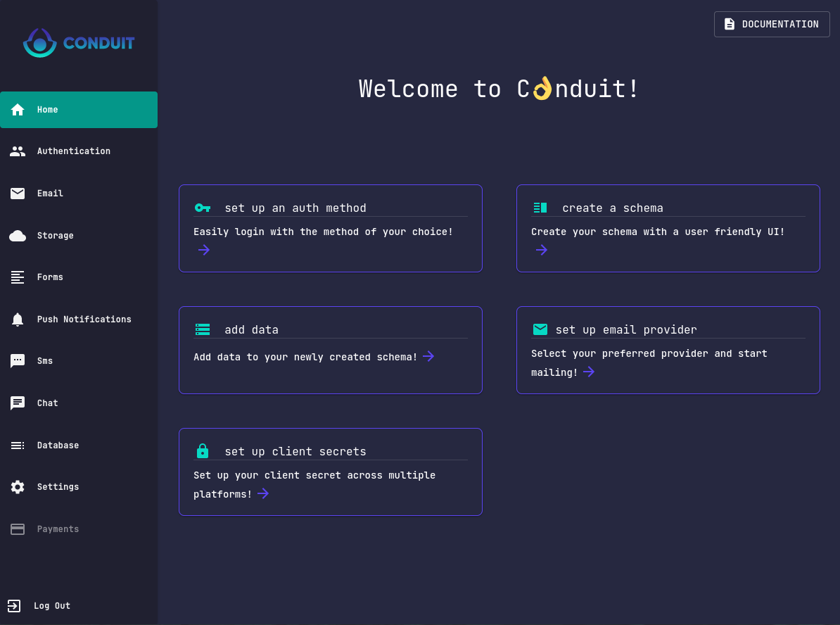Viewport: 840px width, 625px height.
Task: Open the 'set up email provider' card title
Action: tap(625, 329)
